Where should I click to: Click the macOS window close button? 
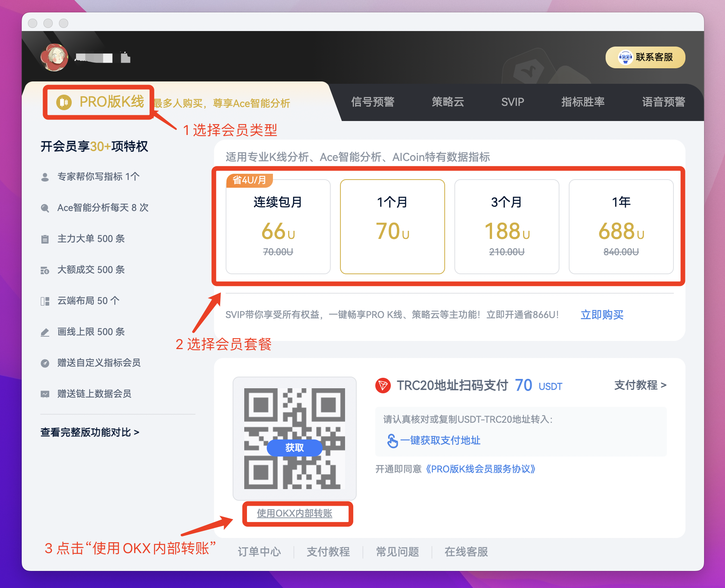[x=33, y=23]
